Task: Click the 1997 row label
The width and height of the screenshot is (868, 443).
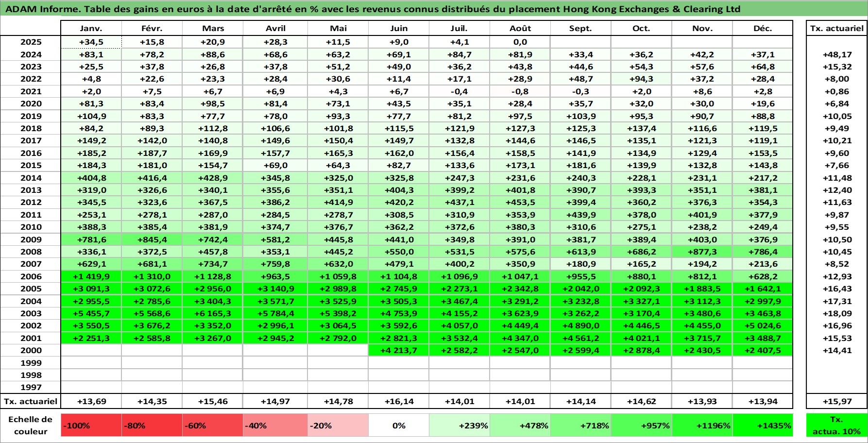Action: [x=31, y=387]
